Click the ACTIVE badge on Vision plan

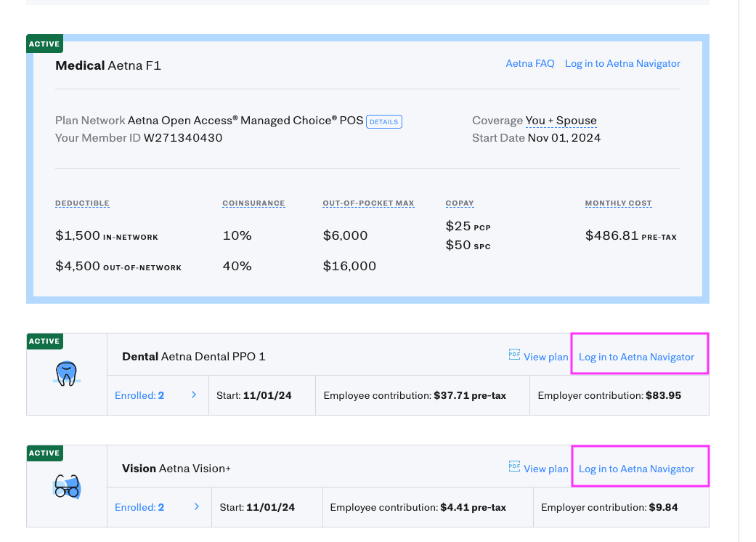pyautogui.click(x=44, y=453)
